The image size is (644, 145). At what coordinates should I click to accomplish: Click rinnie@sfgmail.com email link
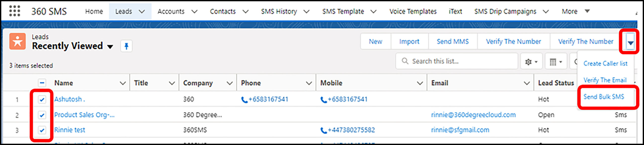coord(460,130)
